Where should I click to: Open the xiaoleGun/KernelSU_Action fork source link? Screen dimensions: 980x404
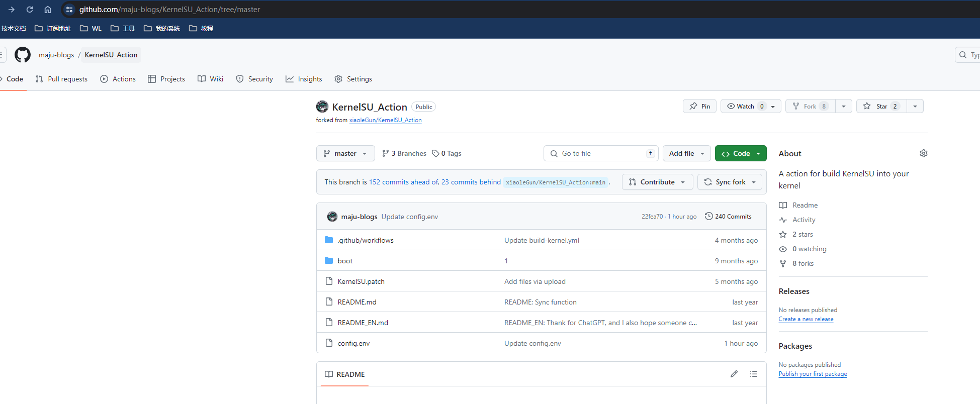(385, 120)
